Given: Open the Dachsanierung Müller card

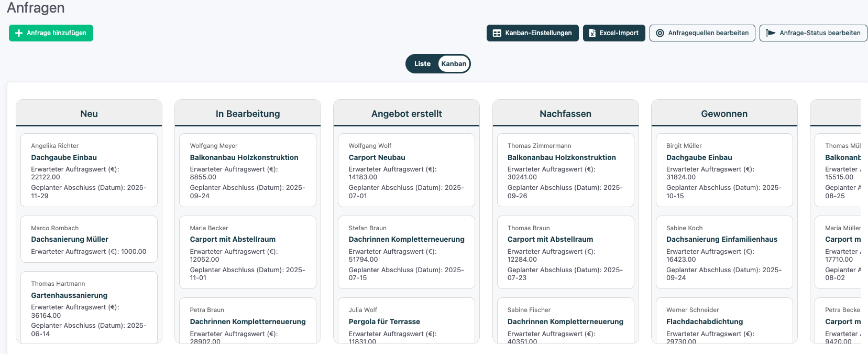Looking at the screenshot, I should (x=89, y=239).
